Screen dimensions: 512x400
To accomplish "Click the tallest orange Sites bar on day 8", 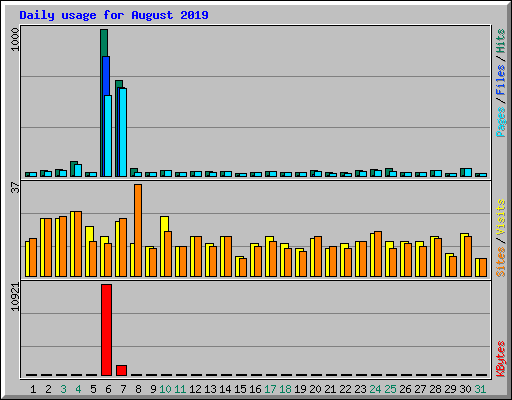I will click(x=138, y=230).
